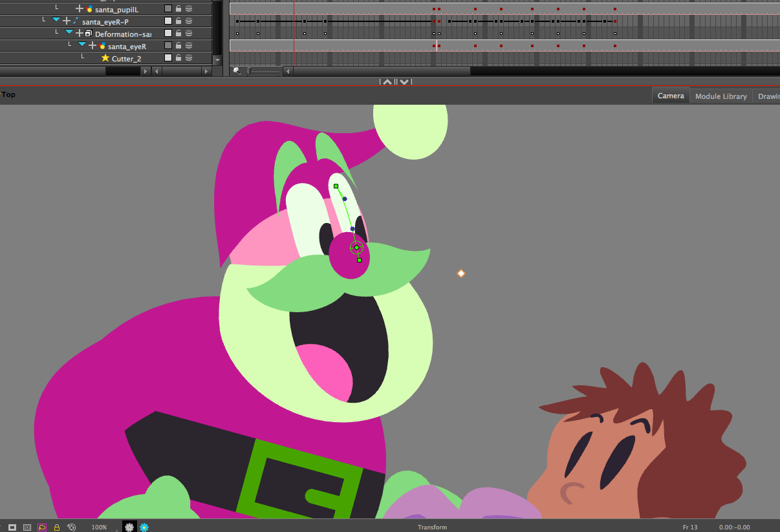Click the stack icon on Deformation-sa layer
The image size is (780, 532).
tap(189, 34)
